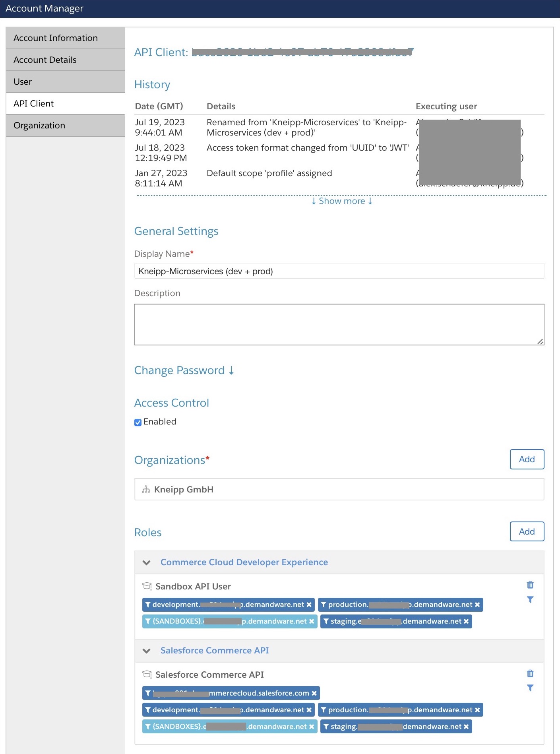The width and height of the screenshot is (560, 754).
Task: Click filter icon on Commerce API production tag
Action: click(324, 710)
